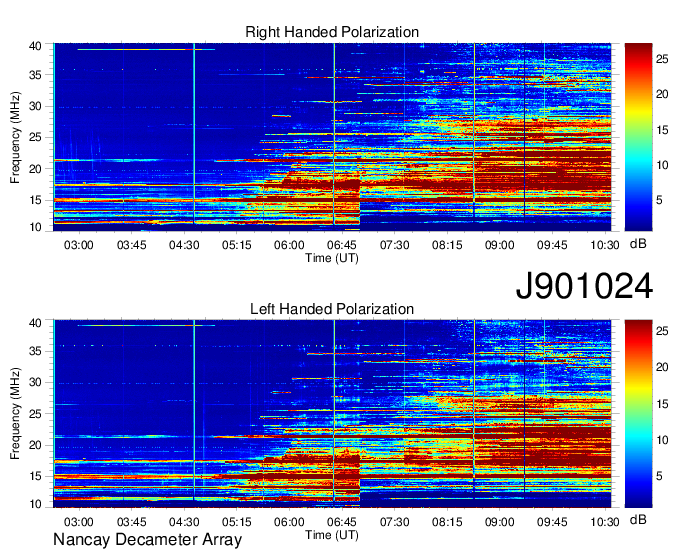The image size is (680, 552).
Task: Click the bottom plot's 'Time (UT)' axis label
Action: click(x=332, y=535)
